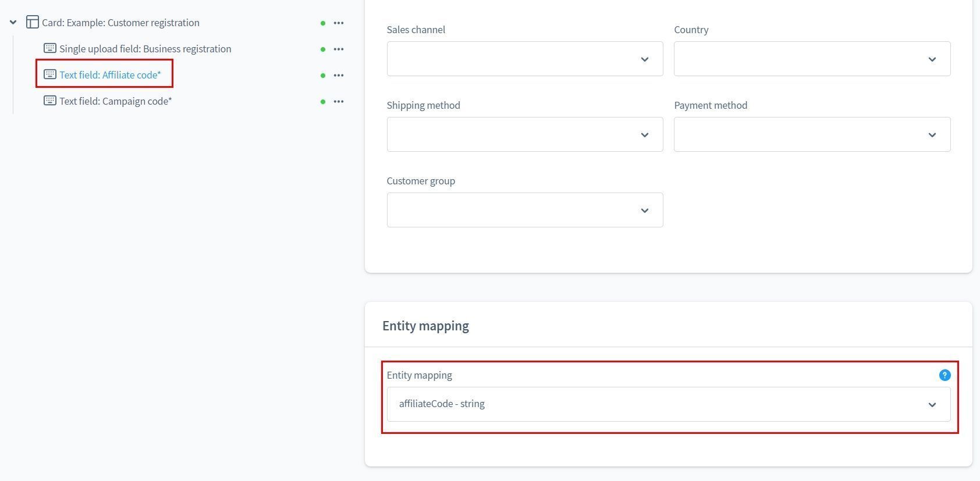Open options menu for Campaign code field
The width and height of the screenshot is (980, 481).
[339, 102]
